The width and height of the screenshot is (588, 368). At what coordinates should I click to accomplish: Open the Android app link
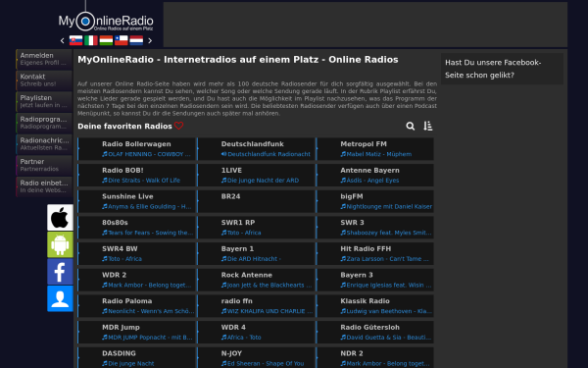[x=60, y=244]
